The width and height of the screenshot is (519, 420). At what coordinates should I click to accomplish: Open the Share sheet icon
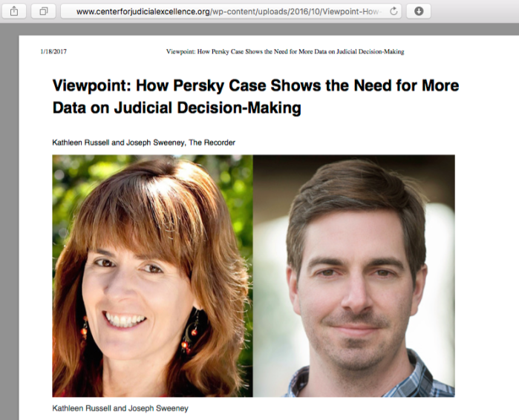click(x=14, y=11)
